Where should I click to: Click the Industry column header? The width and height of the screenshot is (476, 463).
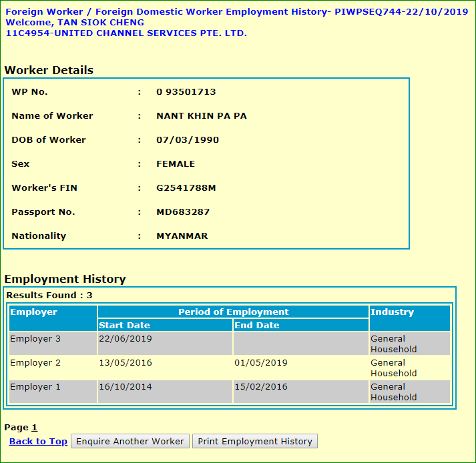click(392, 312)
